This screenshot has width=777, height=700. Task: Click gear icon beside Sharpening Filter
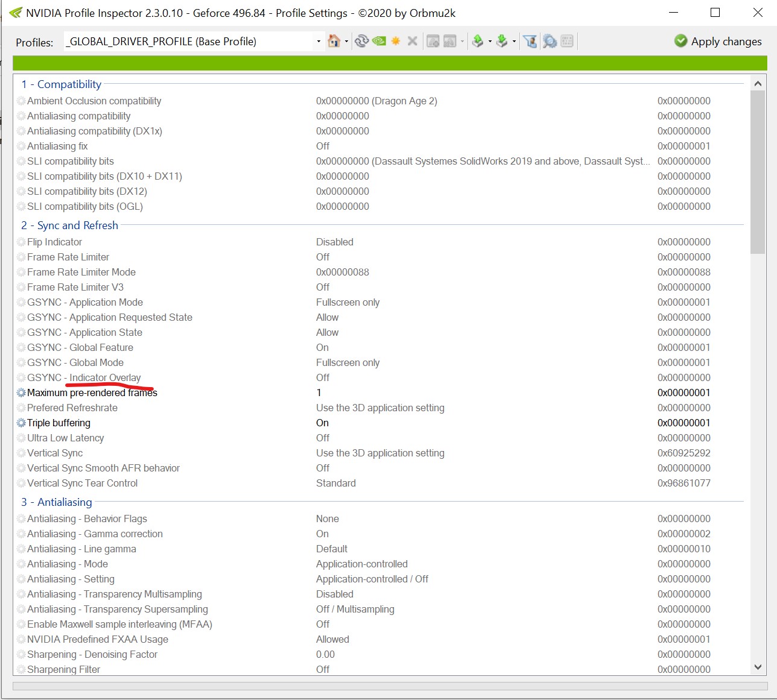[21, 669]
